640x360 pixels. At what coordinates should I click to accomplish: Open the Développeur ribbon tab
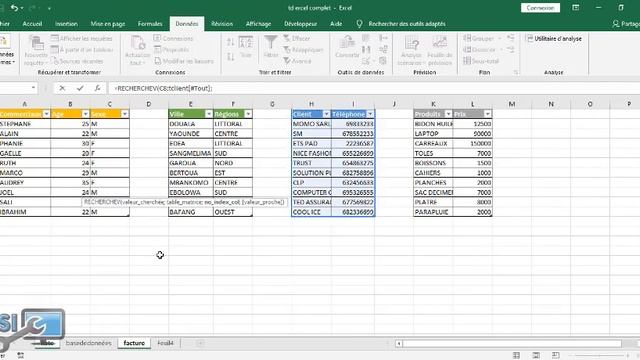300,24
